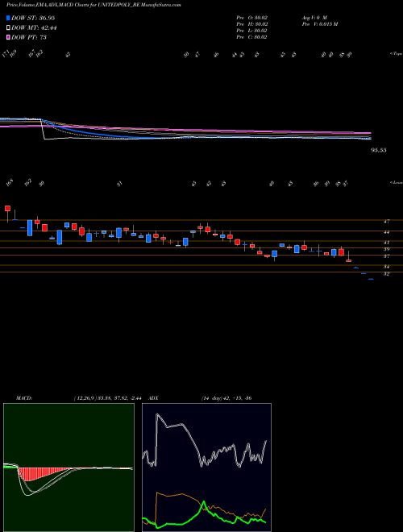Click the white DOW MT legend swatch
The height and width of the screenshot is (532, 403).
(x=8, y=27)
